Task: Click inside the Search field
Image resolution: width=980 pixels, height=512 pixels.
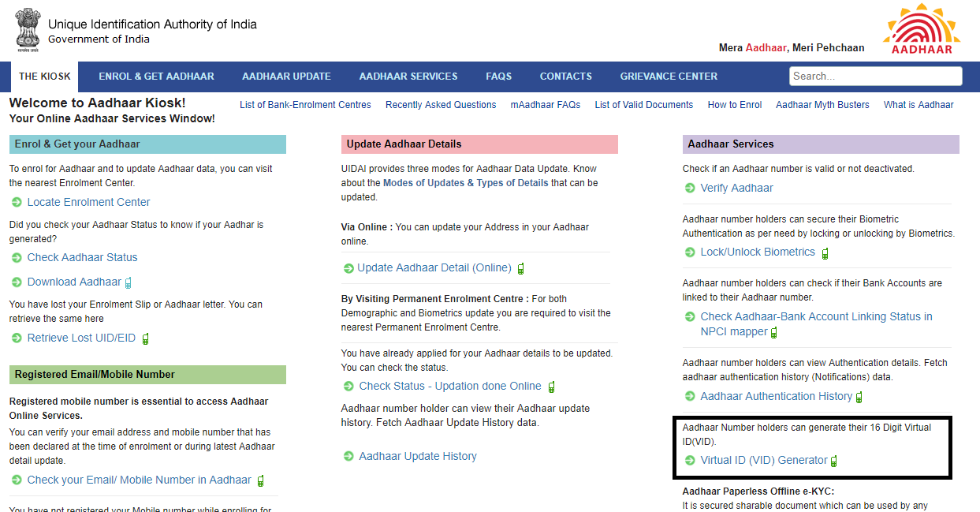Action: (x=875, y=76)
